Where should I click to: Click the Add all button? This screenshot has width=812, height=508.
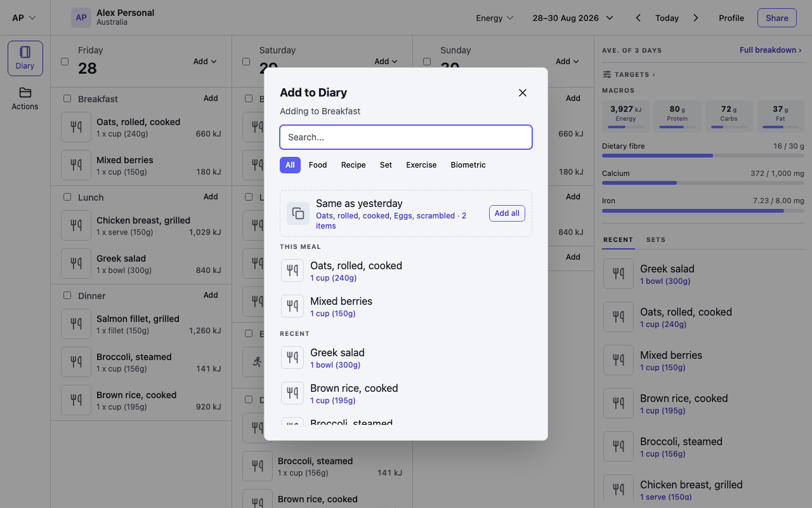(507, 213)
